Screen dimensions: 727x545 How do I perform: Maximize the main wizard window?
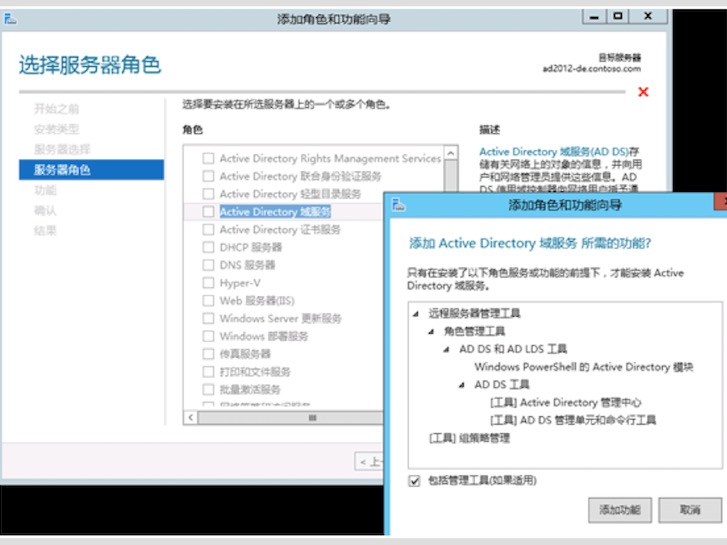(x=618, y=16)
